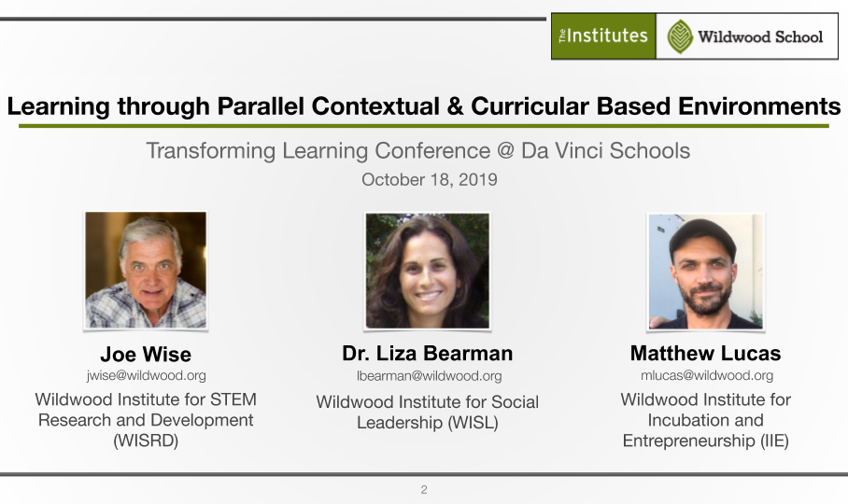
Task: Open the lbearman@wildwood.org email link
Action: (429, 376)
